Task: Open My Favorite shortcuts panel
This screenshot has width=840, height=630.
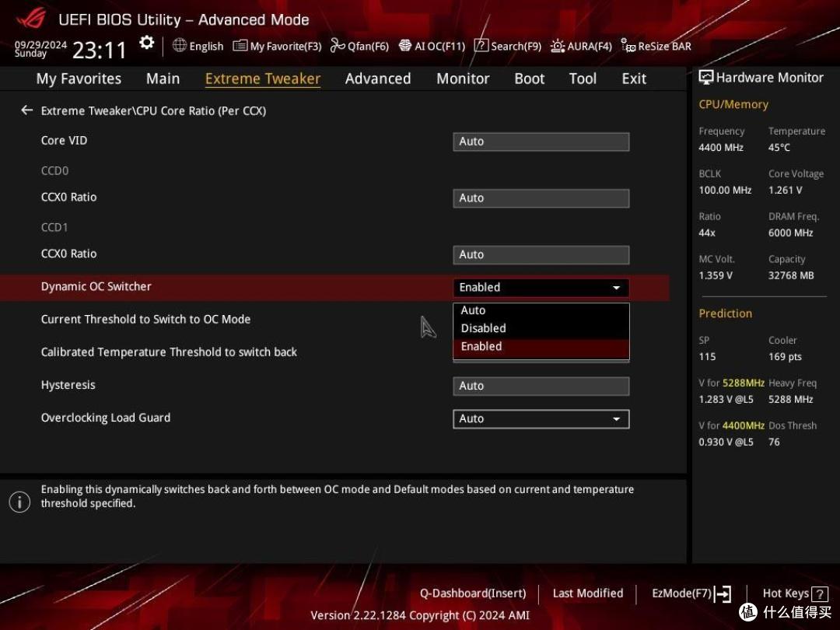Action: [x=276, y=46]
